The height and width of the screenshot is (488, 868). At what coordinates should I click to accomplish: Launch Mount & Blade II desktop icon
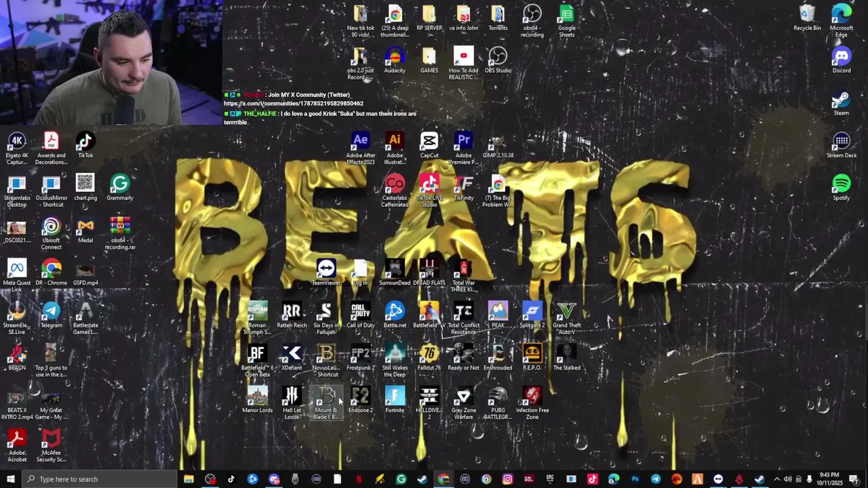coord(326,403)
